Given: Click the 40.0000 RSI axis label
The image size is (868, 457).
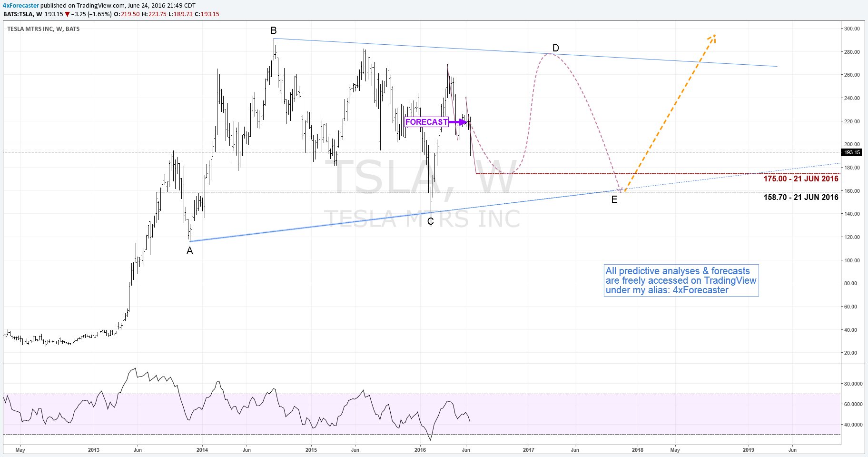Looking at the screenshot, I should point(853,425).
